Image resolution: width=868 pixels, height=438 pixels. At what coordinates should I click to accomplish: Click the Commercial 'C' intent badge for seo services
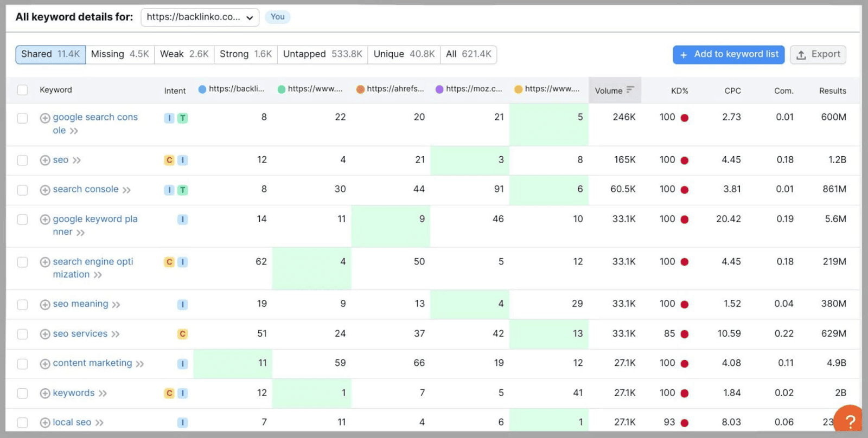182,334
